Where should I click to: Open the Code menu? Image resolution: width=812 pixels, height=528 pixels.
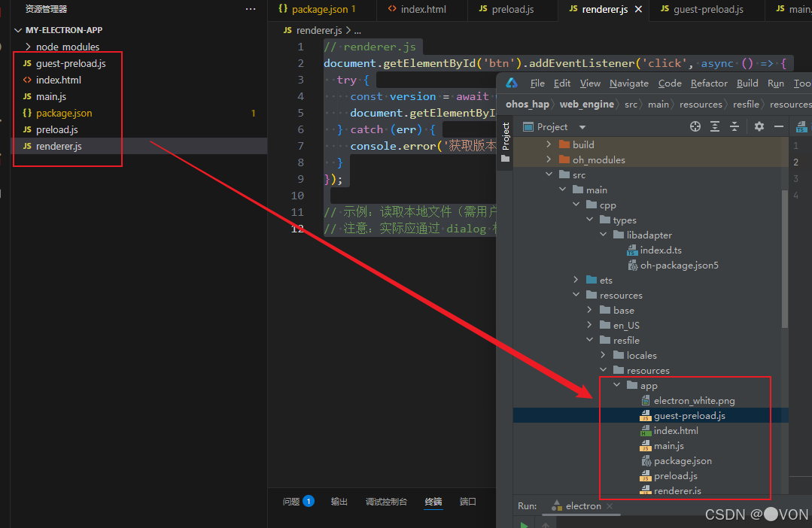tap(670, 83)
